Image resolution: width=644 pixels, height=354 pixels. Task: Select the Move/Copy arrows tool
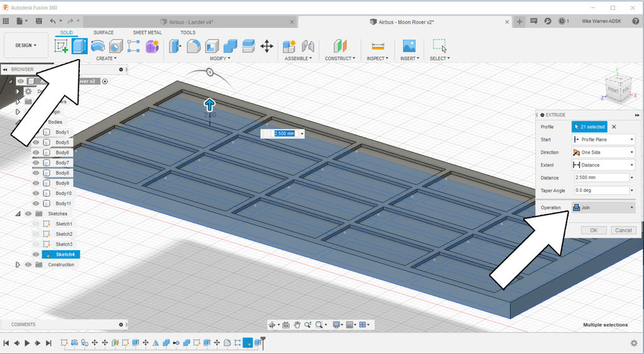[x=267, y=46]
